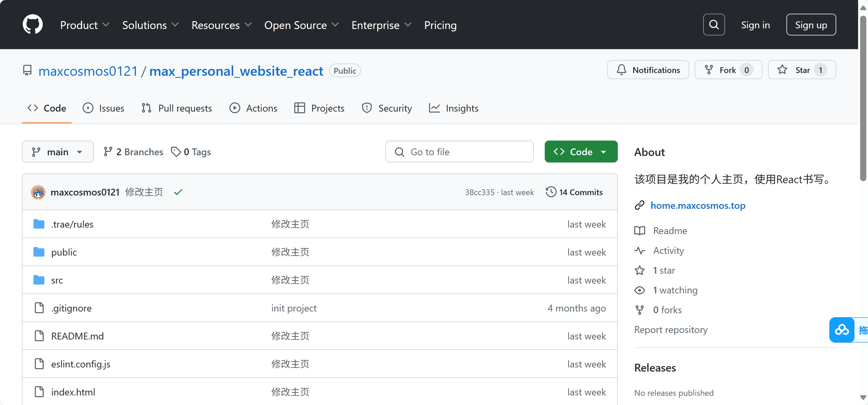Click the public folder icon

39,252
